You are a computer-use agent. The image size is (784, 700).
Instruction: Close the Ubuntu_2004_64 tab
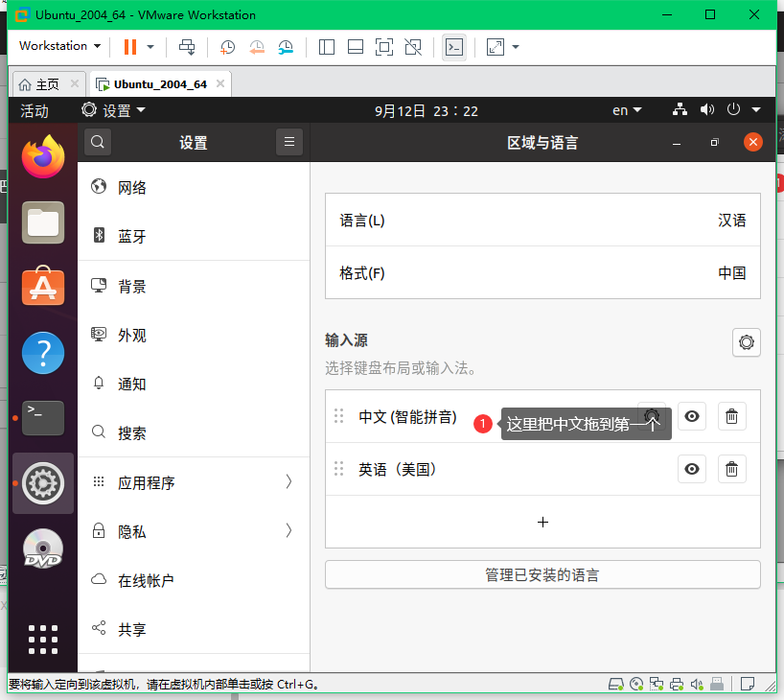tap(220, 83)
